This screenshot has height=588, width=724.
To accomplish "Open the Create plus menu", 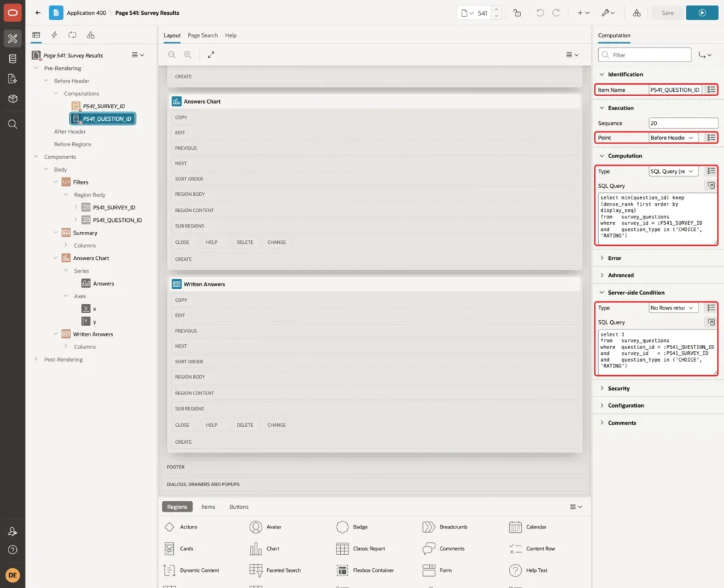I will (583, 13).
